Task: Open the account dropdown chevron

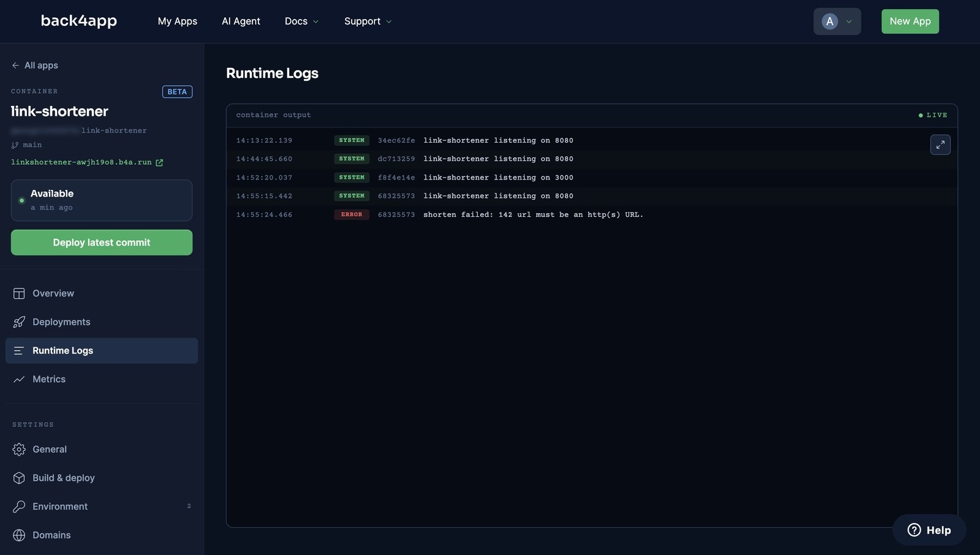Action: pos(849,21)
